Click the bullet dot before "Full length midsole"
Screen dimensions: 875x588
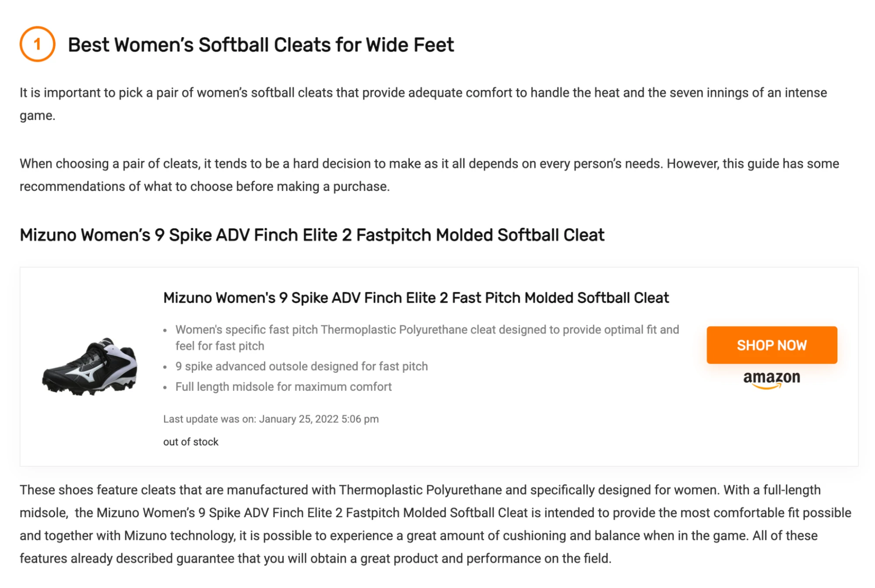pos(165,388)
